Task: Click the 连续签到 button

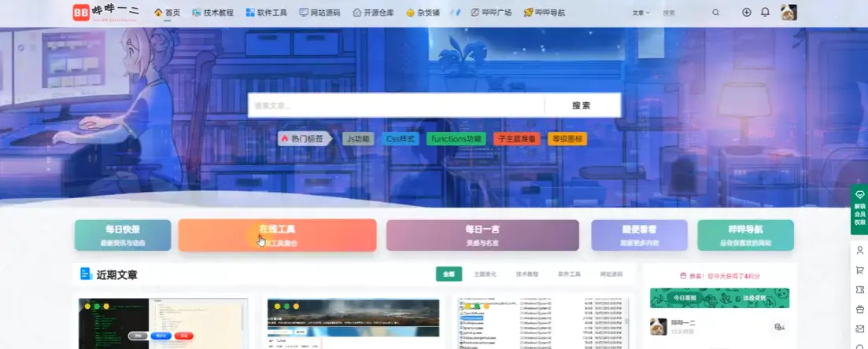Action: click(755, 298)
